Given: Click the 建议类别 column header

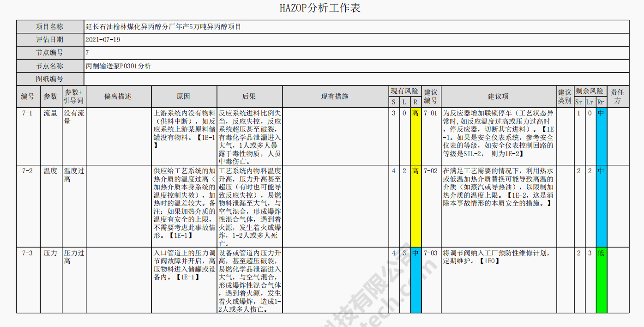Looking at the screenshot, I should (x=565, y=97).
